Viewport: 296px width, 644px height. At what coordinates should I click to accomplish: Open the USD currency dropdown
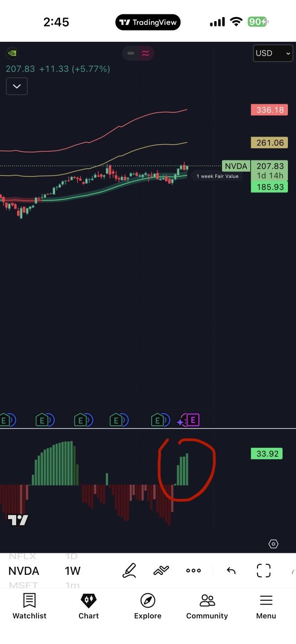(273, 53)
